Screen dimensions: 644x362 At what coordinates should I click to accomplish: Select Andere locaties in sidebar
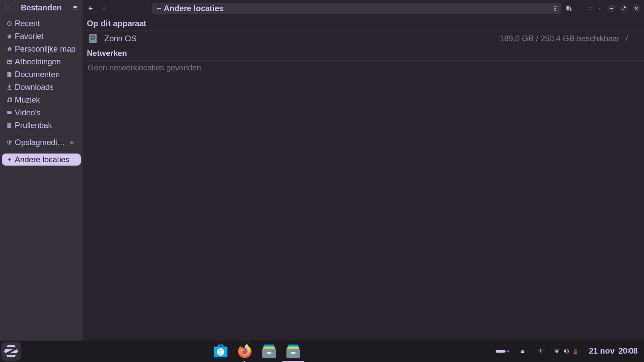42,160
